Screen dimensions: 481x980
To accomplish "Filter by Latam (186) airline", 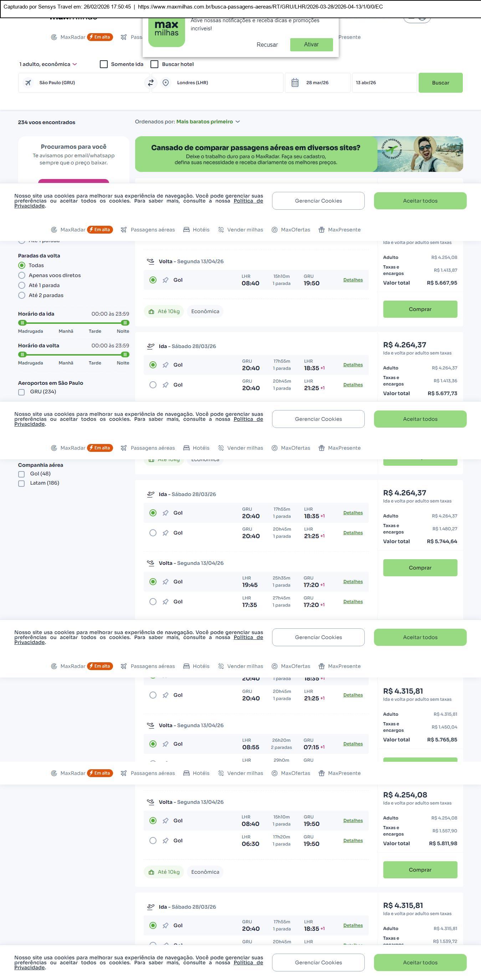I will click(22, 483).
